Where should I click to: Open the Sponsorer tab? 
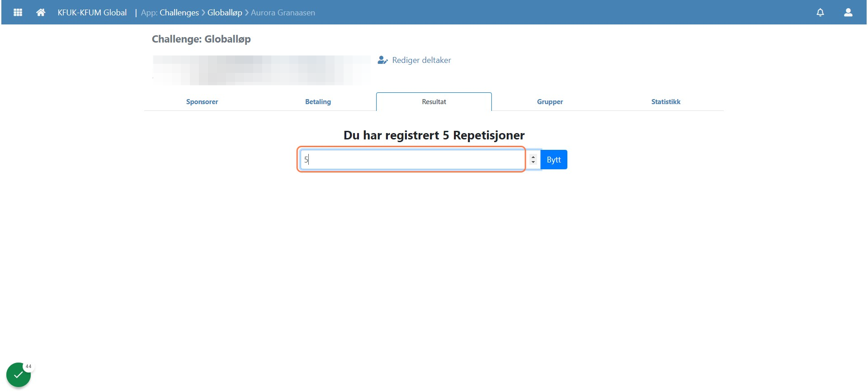tap(202, 102)
